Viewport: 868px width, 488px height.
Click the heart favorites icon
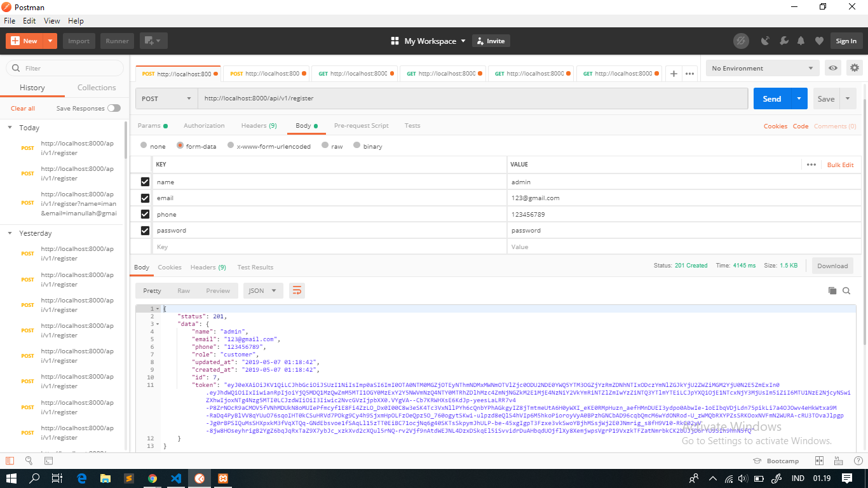pos(819,40)
